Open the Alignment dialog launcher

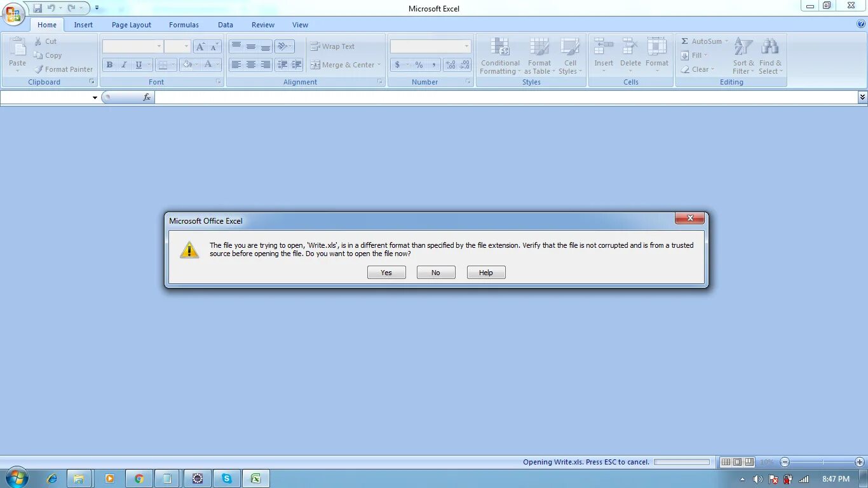[380, 82]
